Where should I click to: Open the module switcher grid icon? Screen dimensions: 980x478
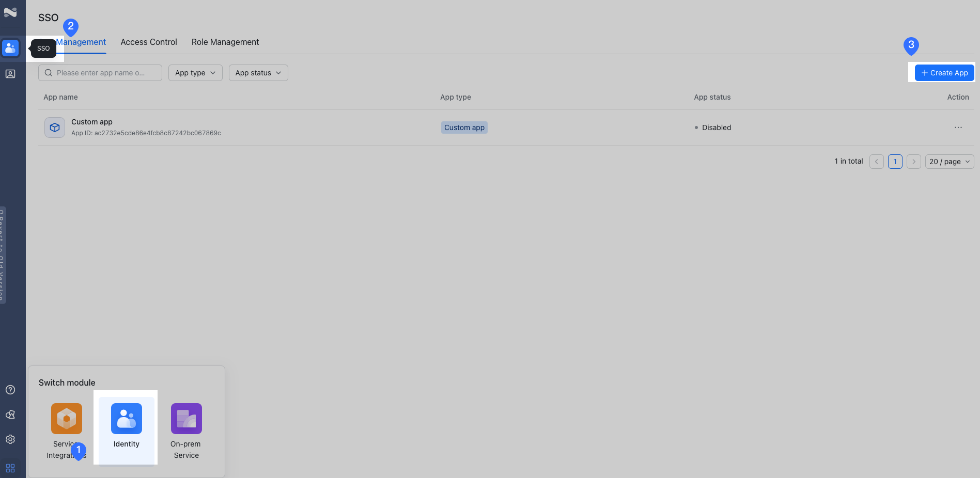10,468
